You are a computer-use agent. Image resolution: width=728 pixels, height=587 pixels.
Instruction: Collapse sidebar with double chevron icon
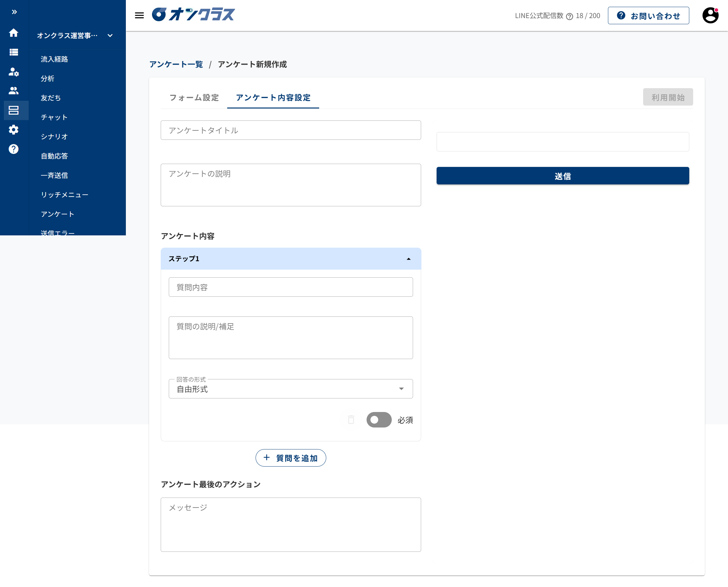pyautogui.click(x=14, y=12)
